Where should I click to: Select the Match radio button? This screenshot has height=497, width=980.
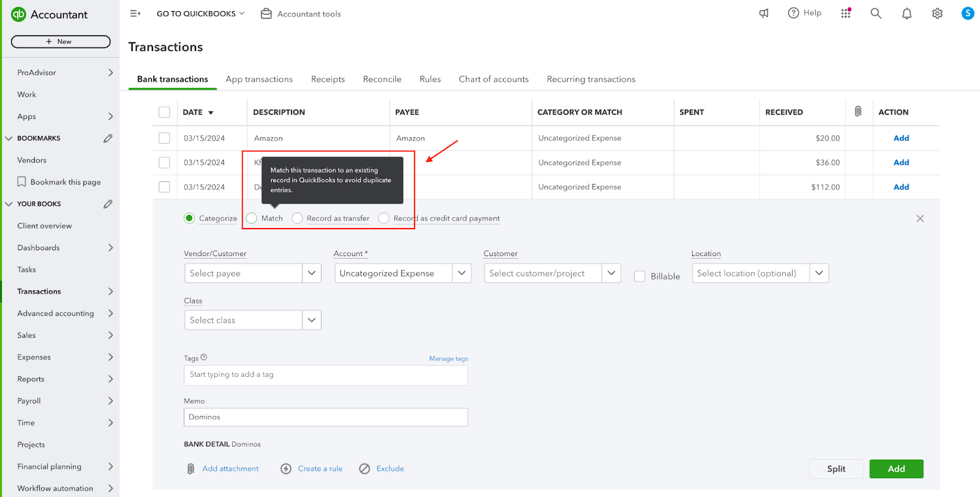(252, 218)
